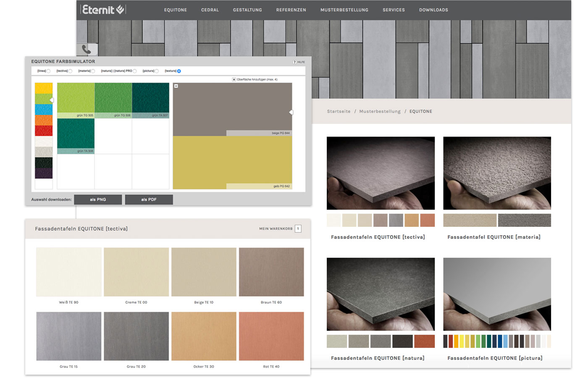Image resolution: width=588 pixels, height=381 pixels.
Task: Open the MEIN WARENKORB cart counter
Action: (x=298, y=229)
